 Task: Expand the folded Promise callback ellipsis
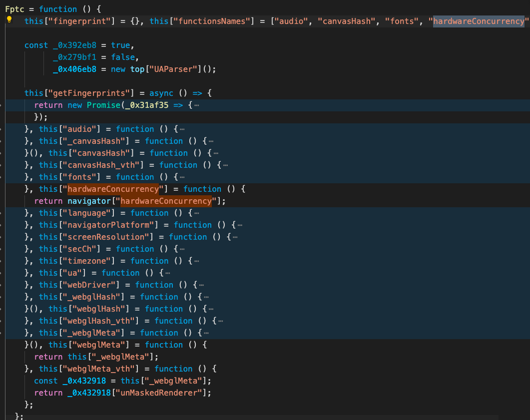[197, 105]
